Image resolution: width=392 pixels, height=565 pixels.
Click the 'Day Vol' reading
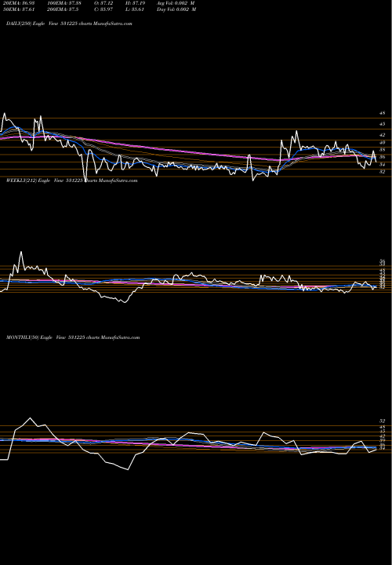176,9
